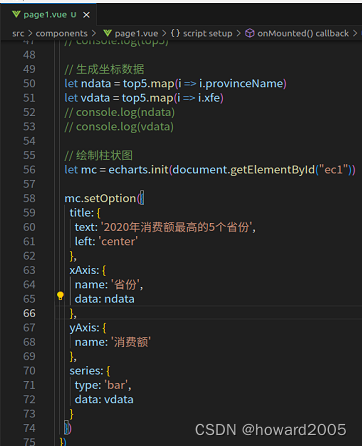362x446 pixels.
Task: Expand breadcrumb chevron after script setup
Action: point(239,33)
